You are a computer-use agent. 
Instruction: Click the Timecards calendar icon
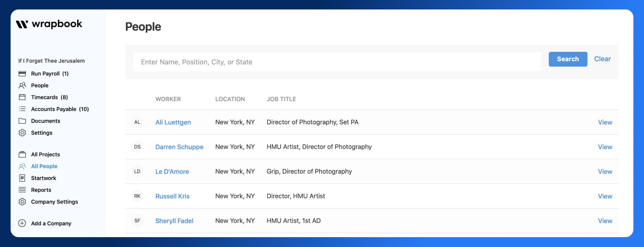coord(22,97)
